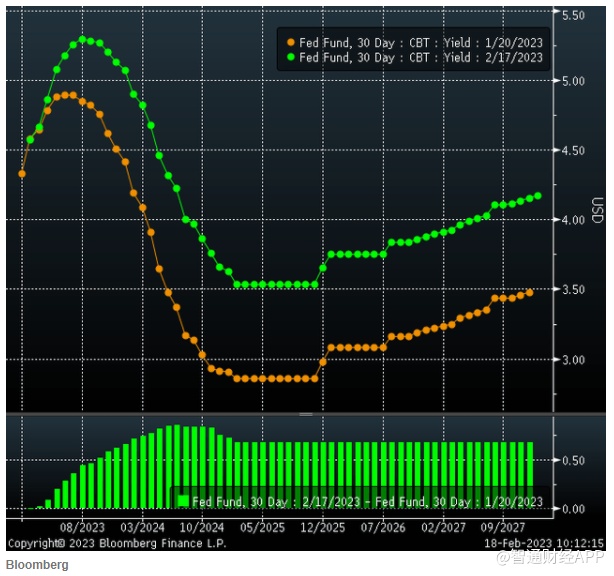
Task: Click the USD axis title
Action: (597, 210)
